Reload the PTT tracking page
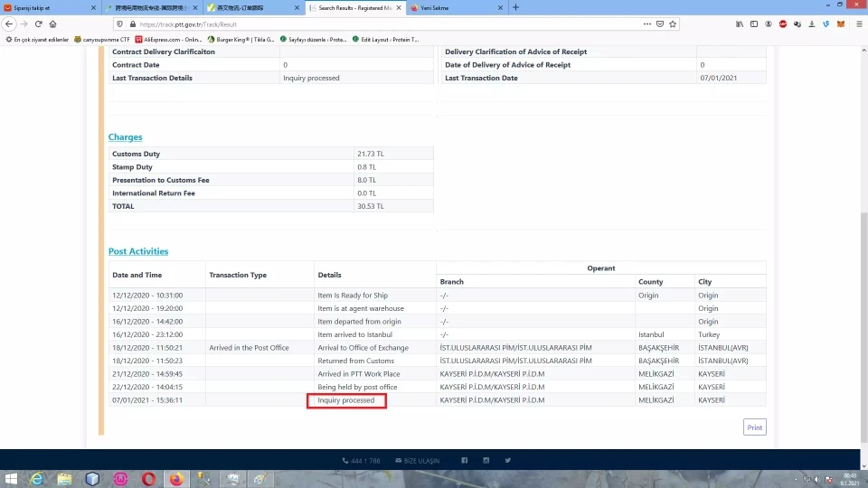868x488 pixels. click(x=38, y=23)
